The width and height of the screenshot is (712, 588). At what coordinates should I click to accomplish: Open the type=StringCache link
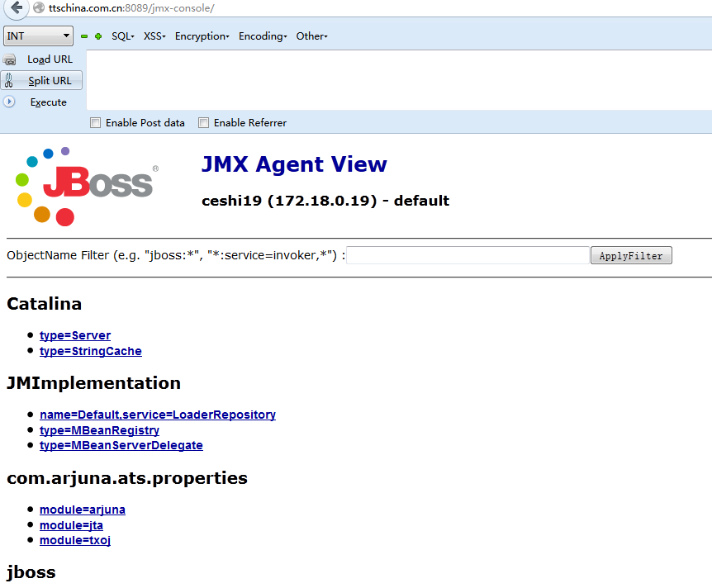pos(90,351)
